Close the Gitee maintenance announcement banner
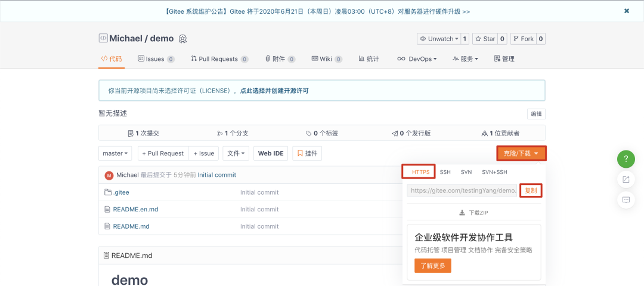Viewport: 644px width, 286px height. [x=626, y=11]
